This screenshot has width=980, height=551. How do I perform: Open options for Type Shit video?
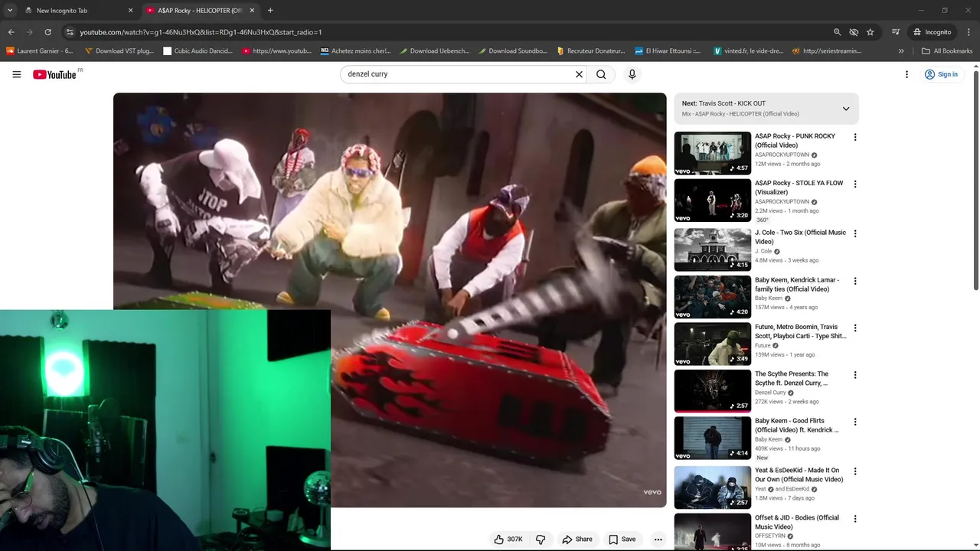[x=855, y=328]
